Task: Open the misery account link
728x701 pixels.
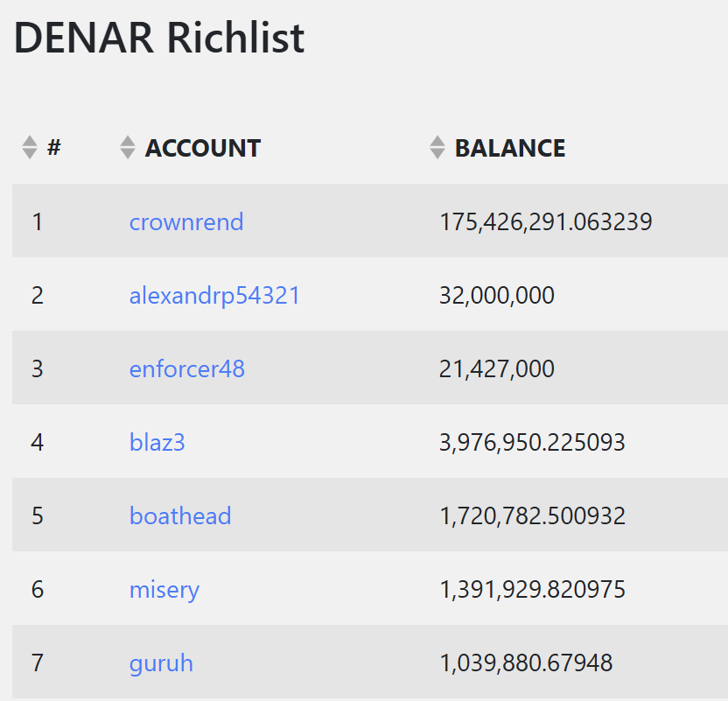Action: click(x=164, y=590)
